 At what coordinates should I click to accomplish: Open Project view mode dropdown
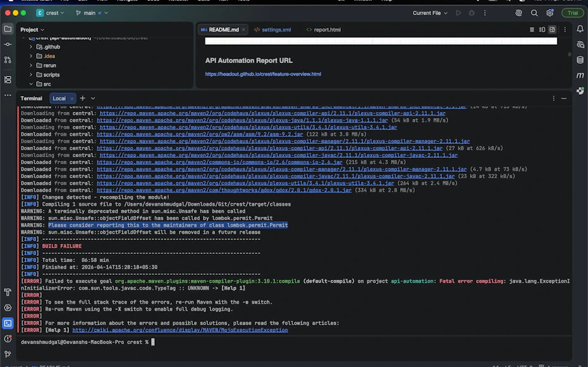(x=32, y=30)
